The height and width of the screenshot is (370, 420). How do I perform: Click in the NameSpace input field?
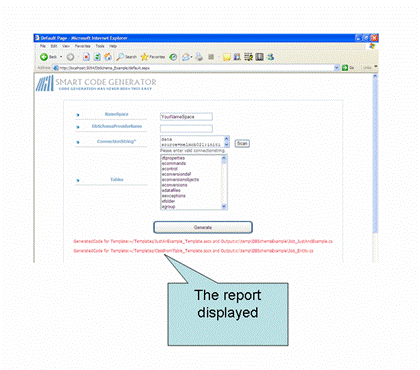coord(186,117)
